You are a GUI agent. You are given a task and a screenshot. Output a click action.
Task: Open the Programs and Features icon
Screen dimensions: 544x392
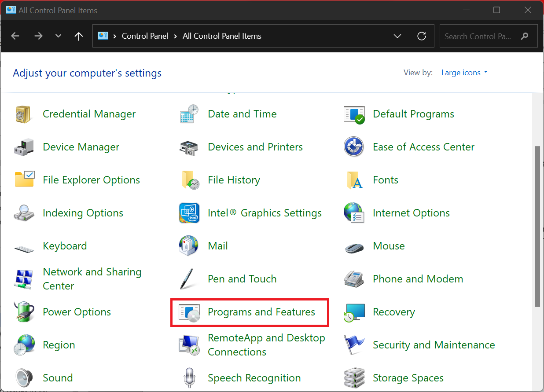189,312
